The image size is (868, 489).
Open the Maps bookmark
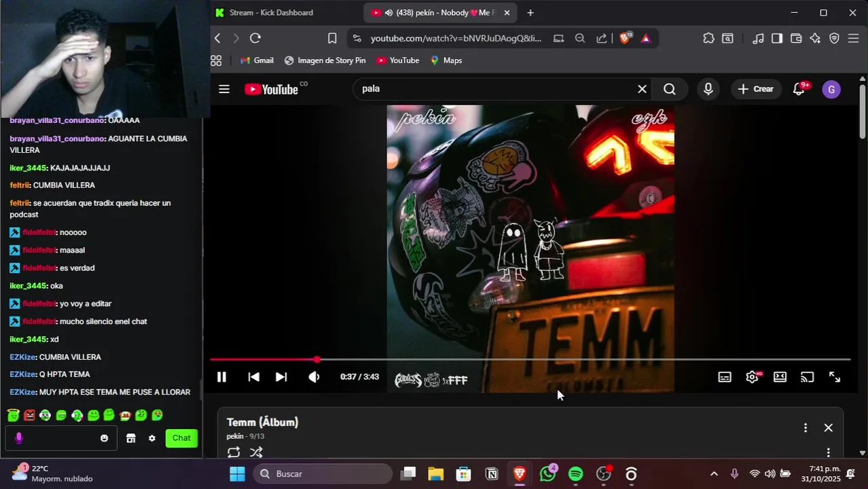pos(446,60)
